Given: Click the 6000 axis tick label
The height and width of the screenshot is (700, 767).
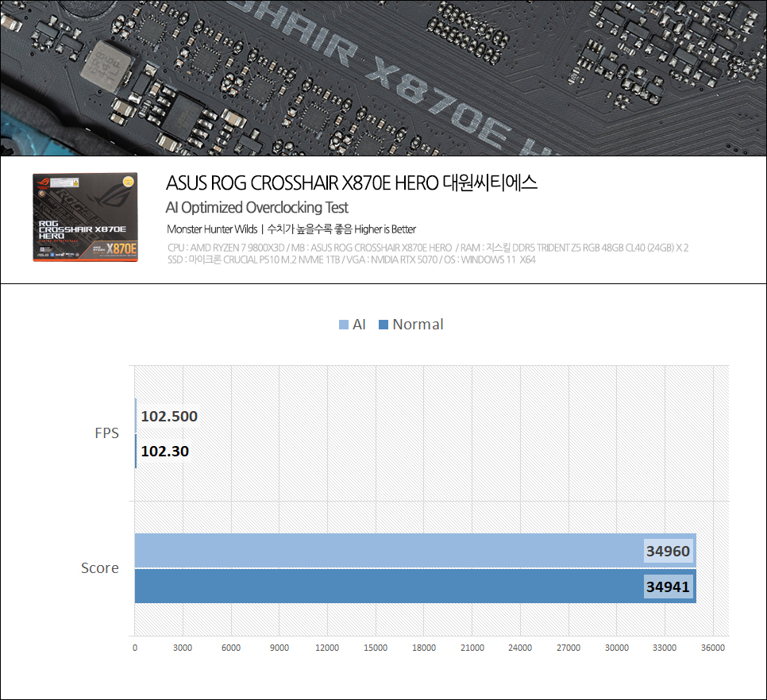Looking at the screenshot, I should tap(231, 648).
